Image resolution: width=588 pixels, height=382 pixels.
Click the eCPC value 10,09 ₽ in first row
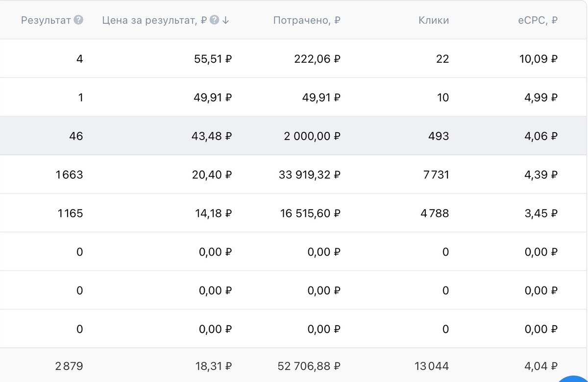point(538,59)
